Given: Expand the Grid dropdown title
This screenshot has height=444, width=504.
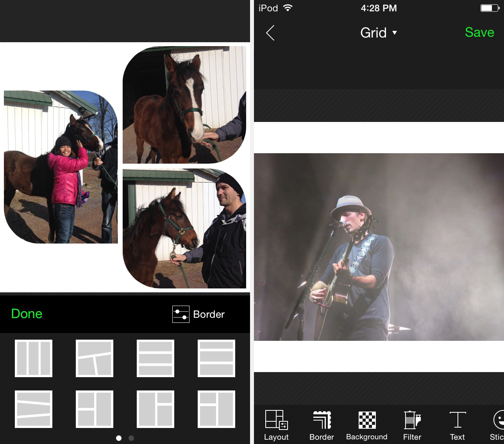Looking at the screenshot, I should 378,33.
